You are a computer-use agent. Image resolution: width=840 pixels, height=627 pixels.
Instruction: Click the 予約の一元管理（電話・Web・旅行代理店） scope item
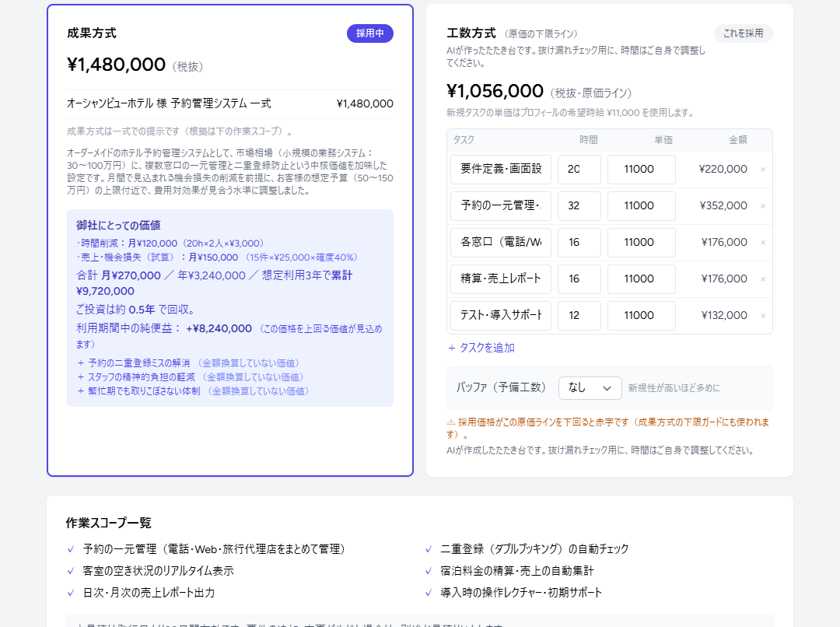[214, 549]
